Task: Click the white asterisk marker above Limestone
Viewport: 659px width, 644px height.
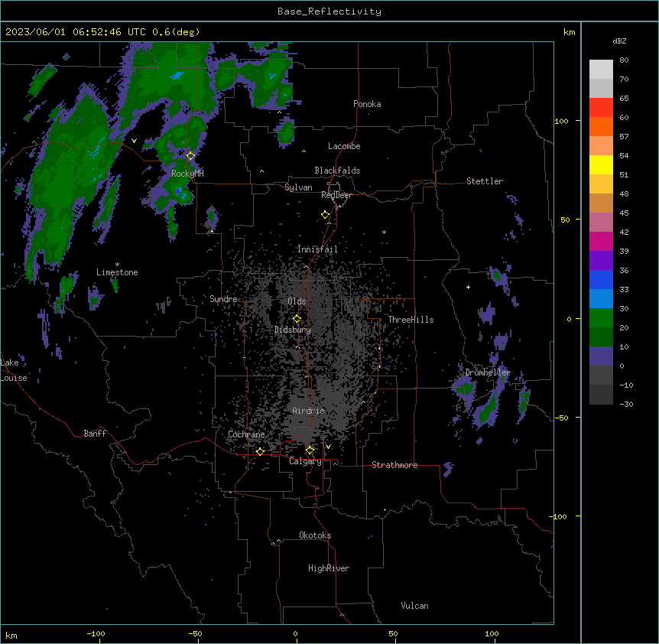Action: [117, 265]
